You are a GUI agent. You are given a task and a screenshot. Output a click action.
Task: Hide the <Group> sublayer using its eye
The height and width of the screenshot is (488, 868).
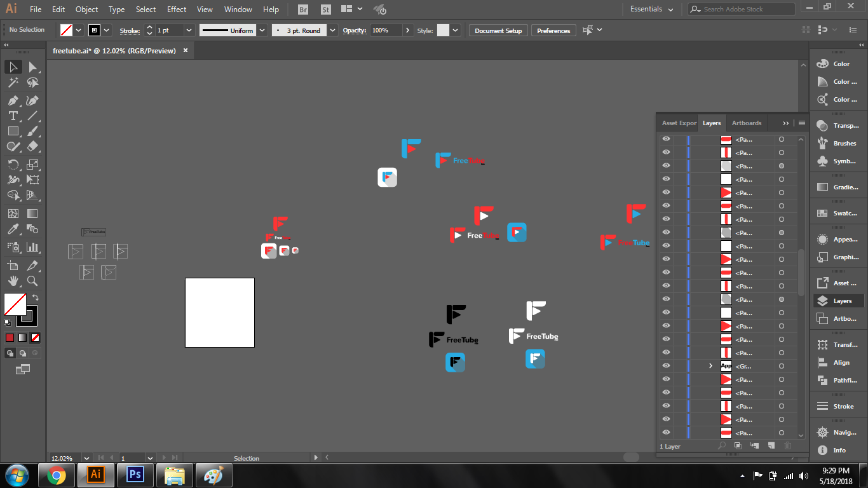click(666, 366)
